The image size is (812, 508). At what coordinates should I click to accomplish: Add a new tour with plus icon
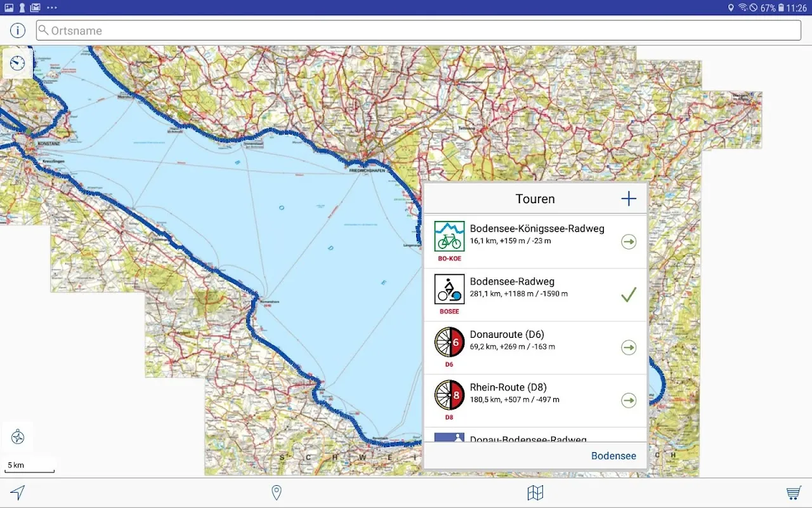[628, 199]
